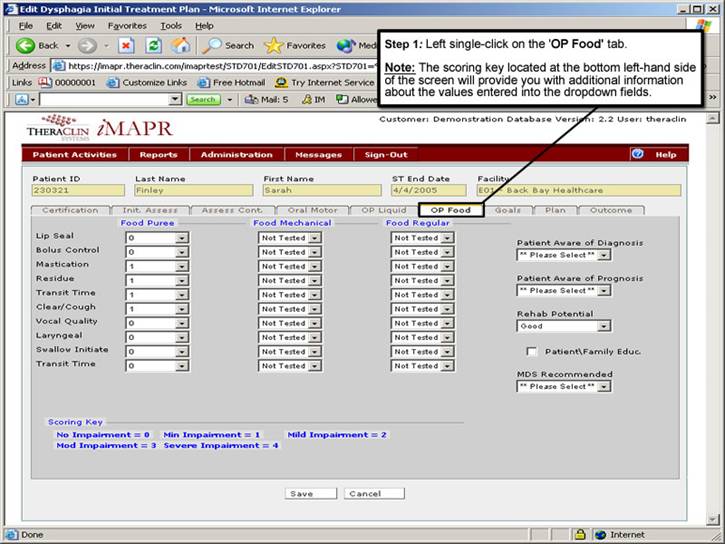Click the Save button
The width and height of the screenshot is (725, 544).
pyautogui.click(x=300, y=493)
